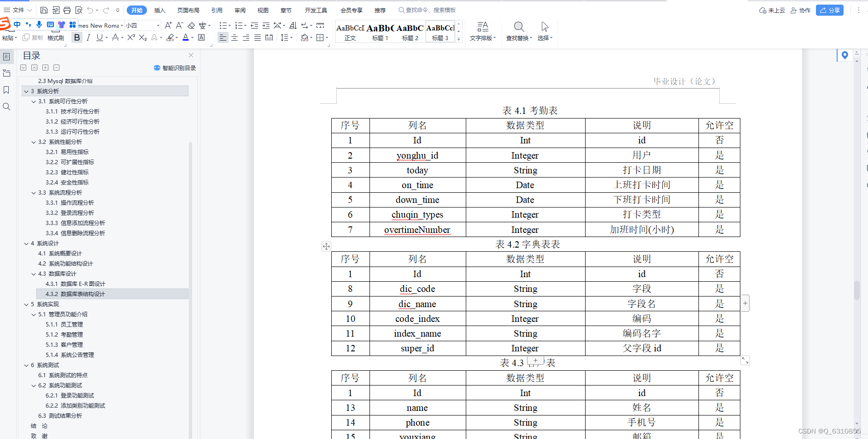Click the search commands input field
The image size is (868, 439).
coord(431,10)
